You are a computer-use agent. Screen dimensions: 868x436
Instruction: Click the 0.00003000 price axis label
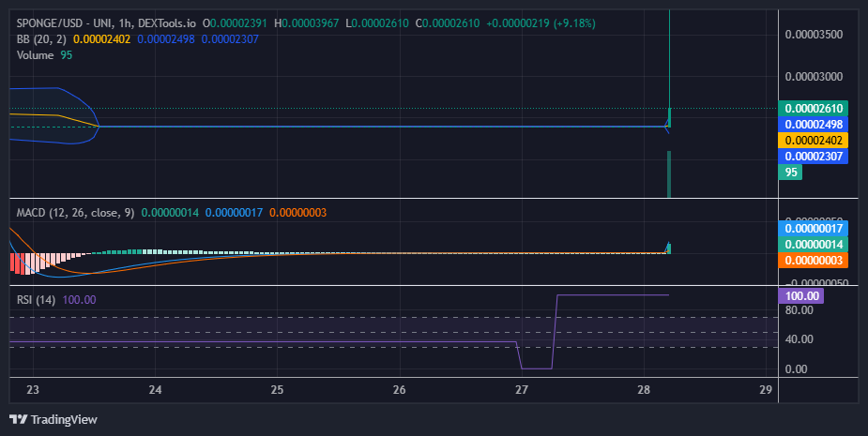[814, 76]
